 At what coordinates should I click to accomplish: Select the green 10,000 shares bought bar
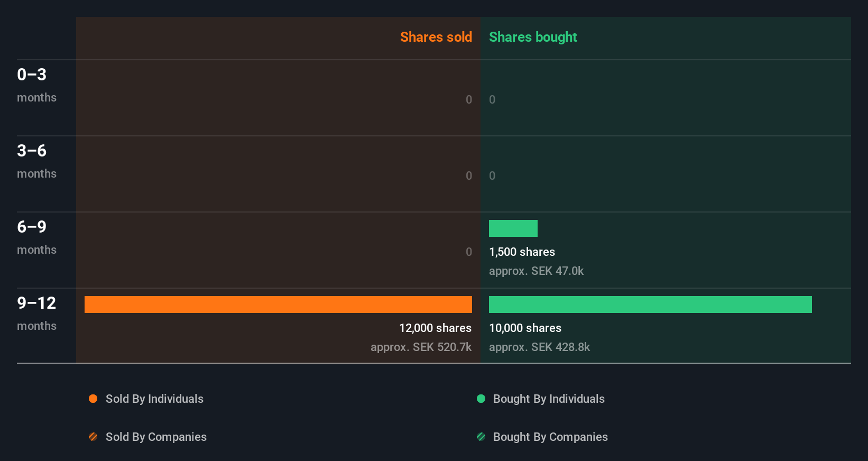point(650,305)
